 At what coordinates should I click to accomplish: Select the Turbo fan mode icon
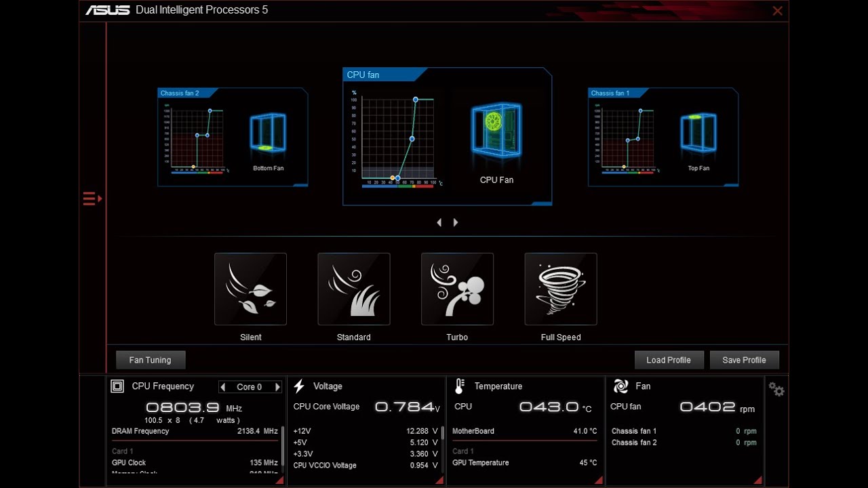[457, 289]
